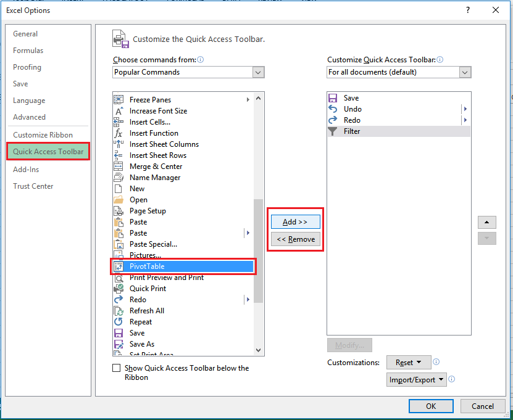Select the New document icon
The image size is (513, 420).
point(119,189)
